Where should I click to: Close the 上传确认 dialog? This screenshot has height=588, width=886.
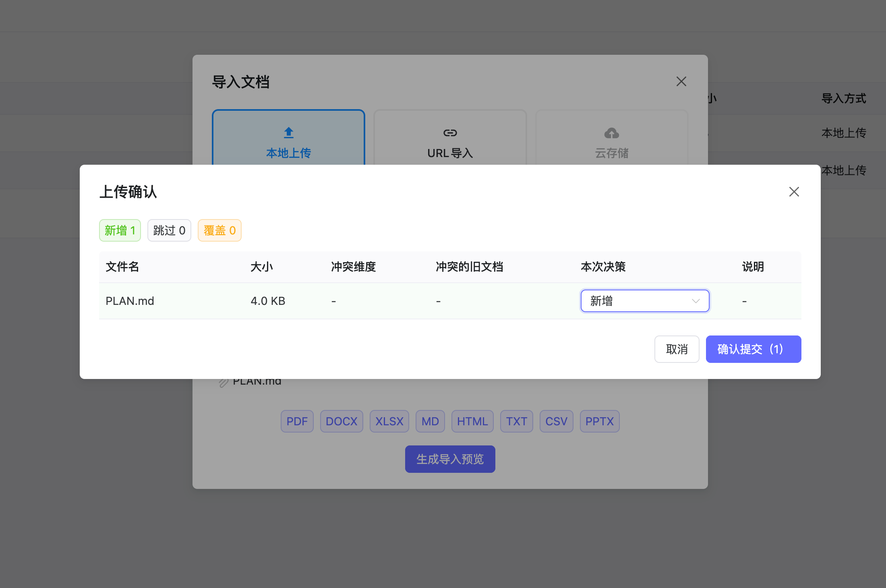tap(794, 192)
